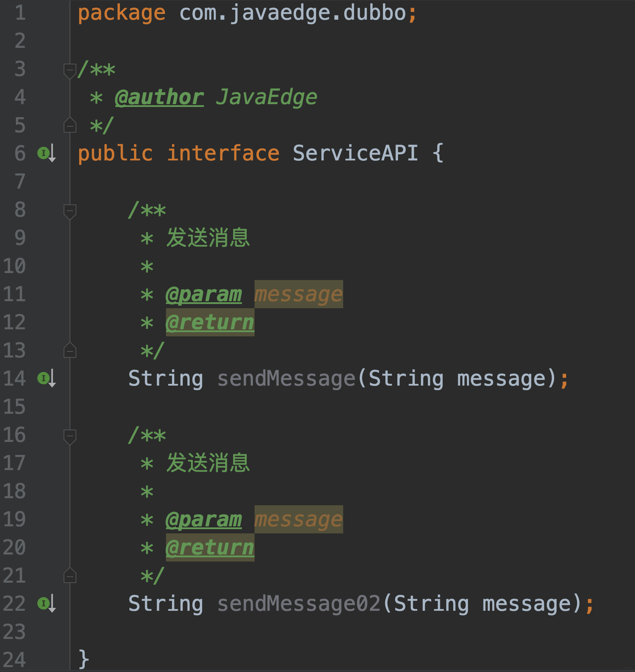Click the sendMessage method name

(286, 379)
